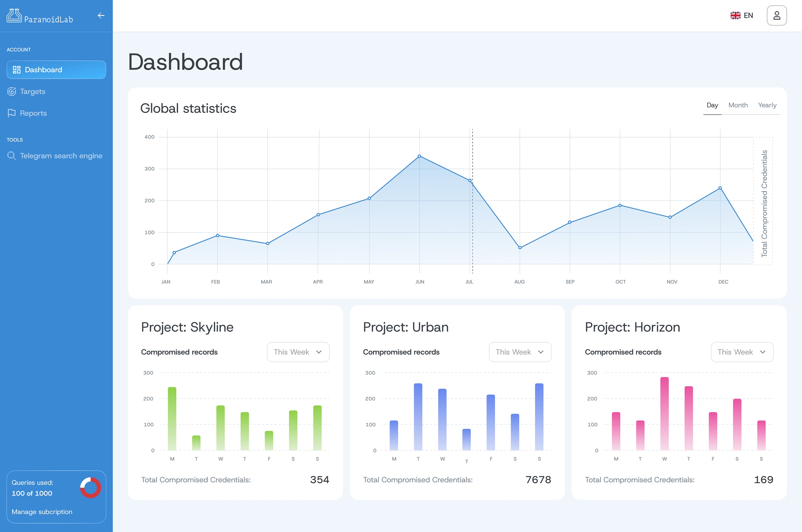Click the EN language selector

(748, 16)
